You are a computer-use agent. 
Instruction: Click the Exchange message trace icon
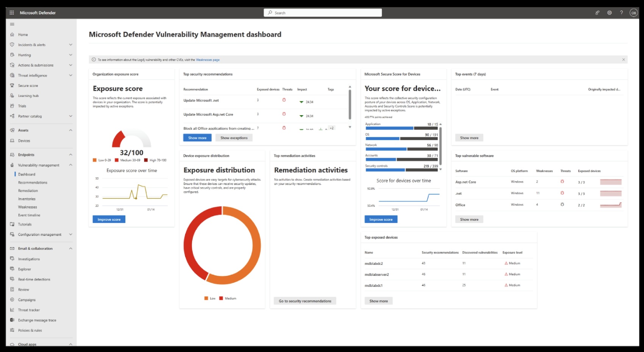[12, 320]
